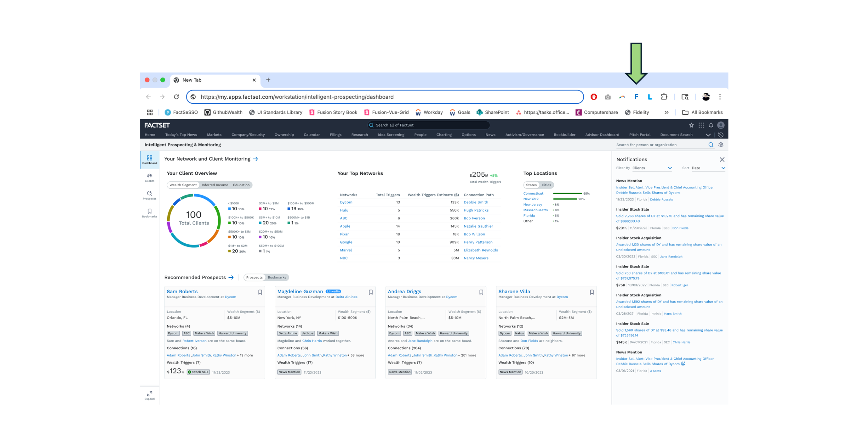Open the Idea Screening menu

pos(391,135)
